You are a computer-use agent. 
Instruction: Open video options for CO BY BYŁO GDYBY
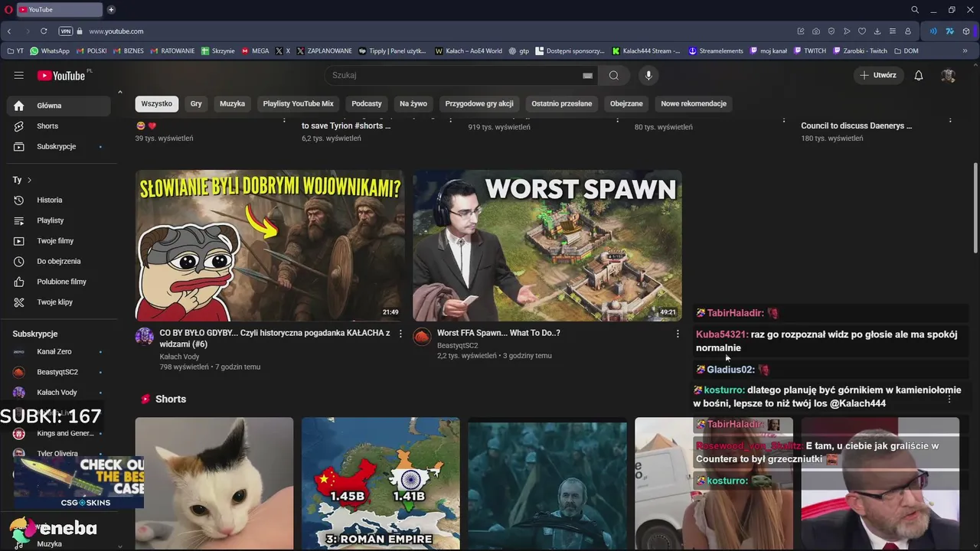click(x=400, y=334)
